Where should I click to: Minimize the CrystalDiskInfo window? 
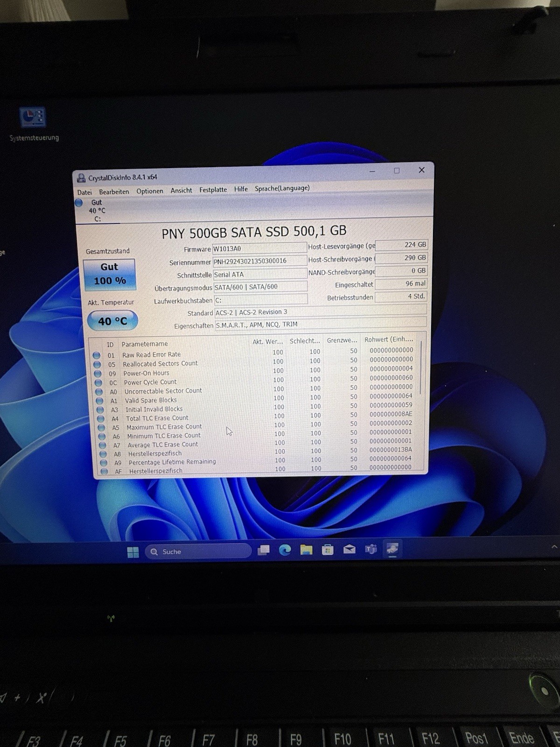(372, 172)
